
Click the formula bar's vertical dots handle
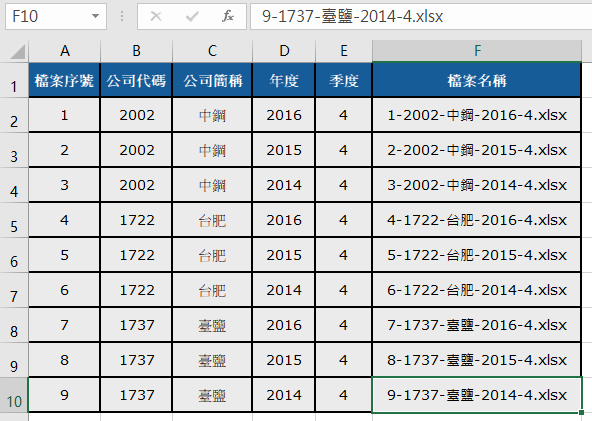[122, 16]
